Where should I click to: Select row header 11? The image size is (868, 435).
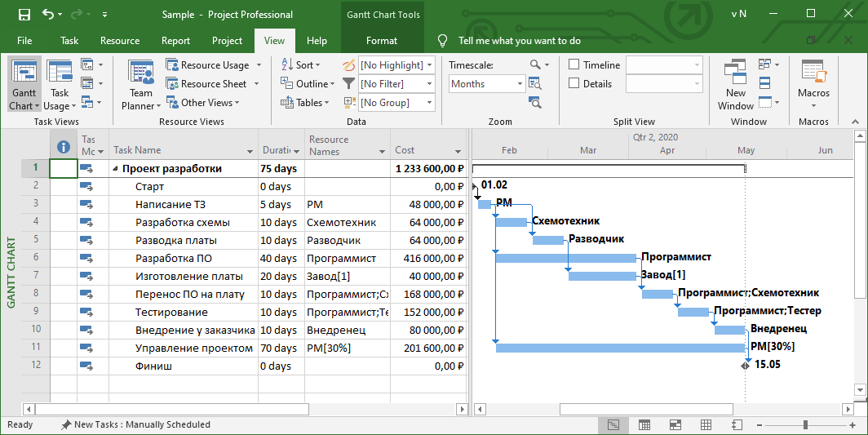click(36, 347)
